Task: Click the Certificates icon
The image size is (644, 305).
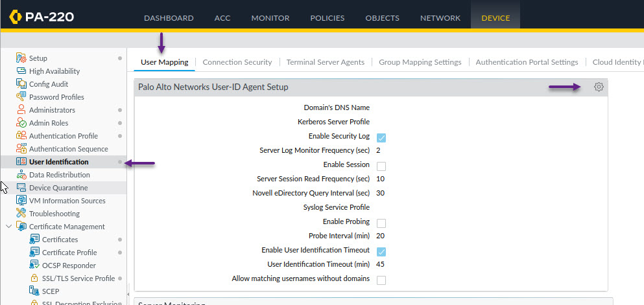Action: (x=34, y=240)
